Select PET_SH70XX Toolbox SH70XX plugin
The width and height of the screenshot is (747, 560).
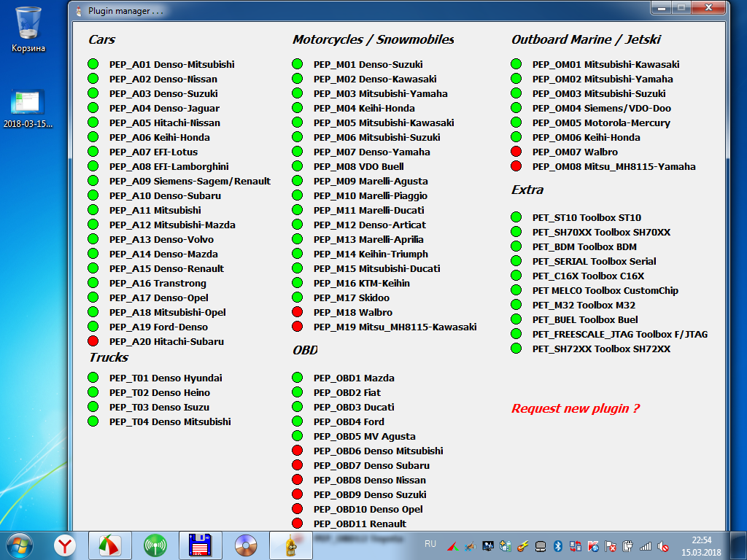[x=601, y=232]
